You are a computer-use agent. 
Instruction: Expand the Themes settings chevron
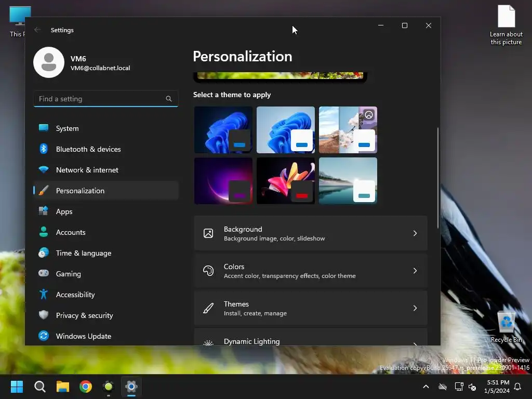click(x=415, y=308)
